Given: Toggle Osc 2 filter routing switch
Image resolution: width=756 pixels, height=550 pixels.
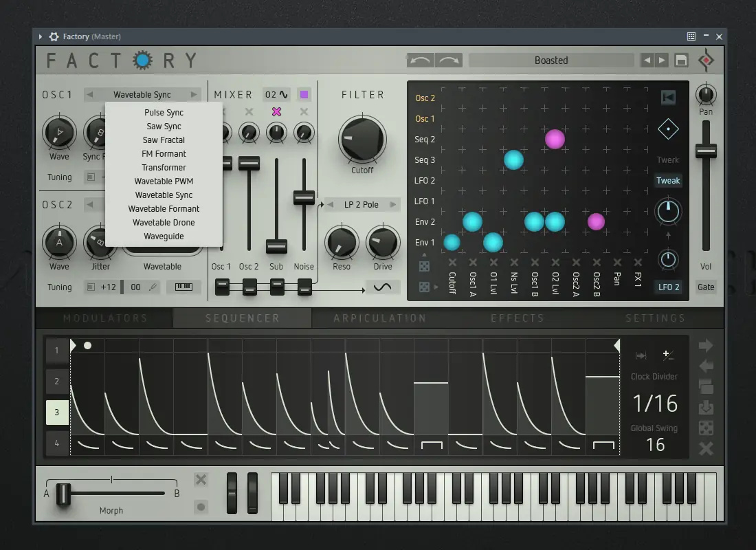Looking at the screenshot, I should [249, 287].
